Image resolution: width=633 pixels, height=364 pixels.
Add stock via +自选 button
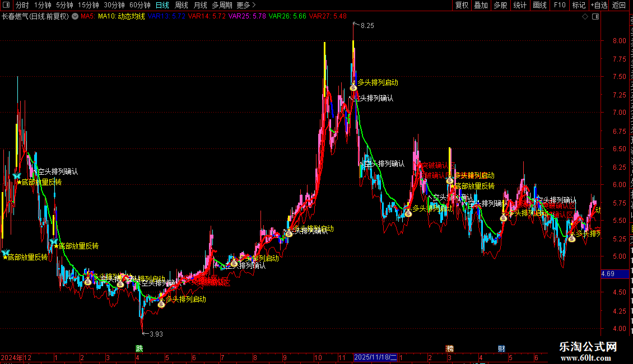599,5
